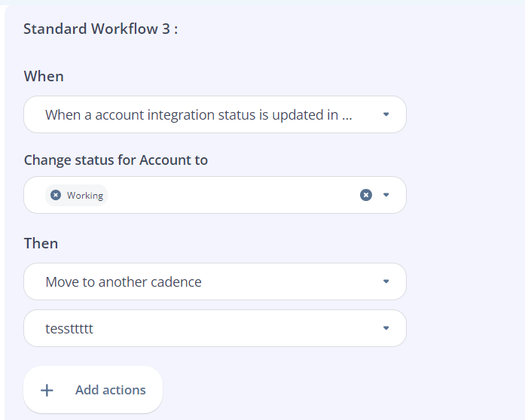Screen dimensions: 525x420
Task: Open the When trigger dropdown
Action: tap(215, 114)
